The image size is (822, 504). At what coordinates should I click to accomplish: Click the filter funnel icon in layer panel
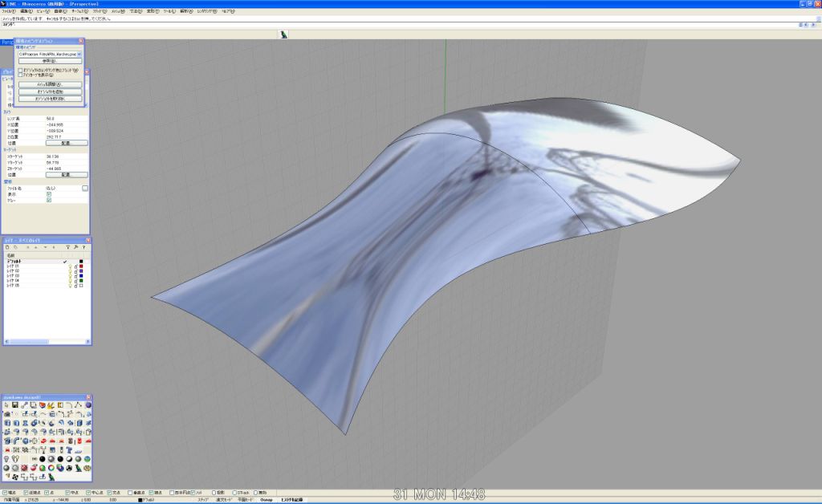pyautogui.click(x=67, y=247)
